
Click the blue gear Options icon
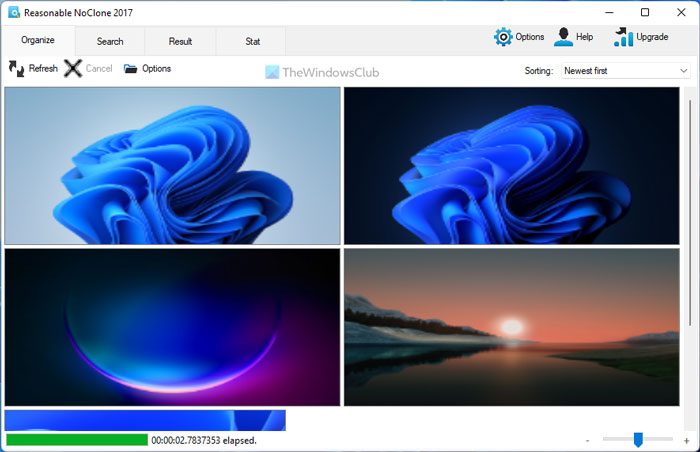[503, 37]
